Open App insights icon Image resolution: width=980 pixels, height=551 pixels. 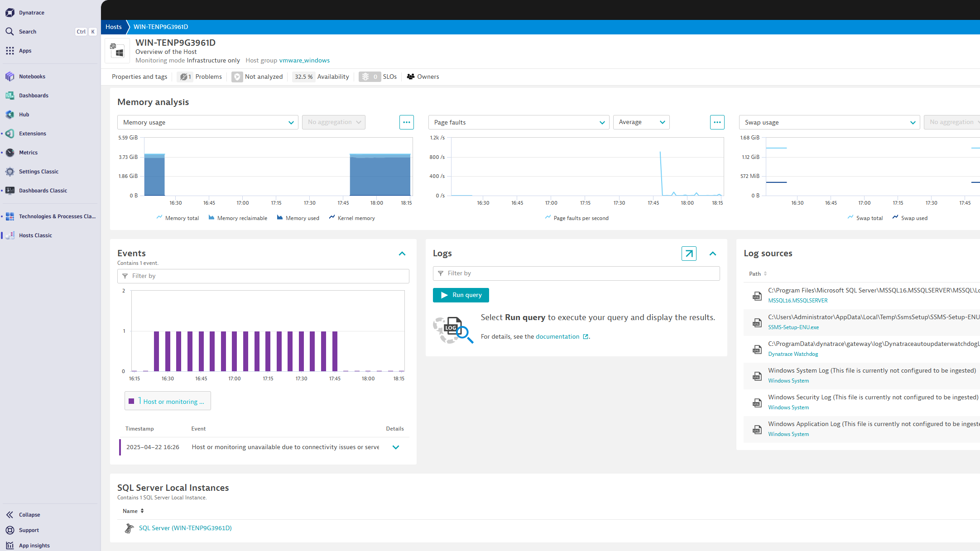(10, 546)
